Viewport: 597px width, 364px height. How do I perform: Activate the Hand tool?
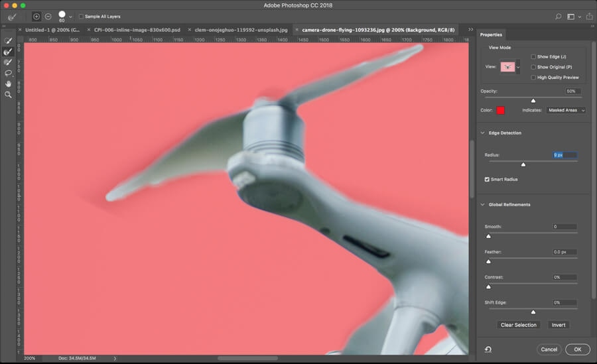[x=9, y=84]
